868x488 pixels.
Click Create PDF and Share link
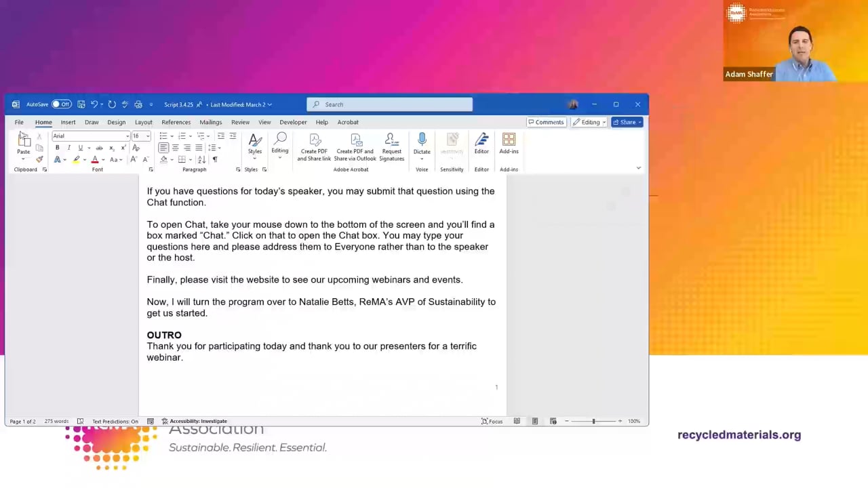point(314,147)
